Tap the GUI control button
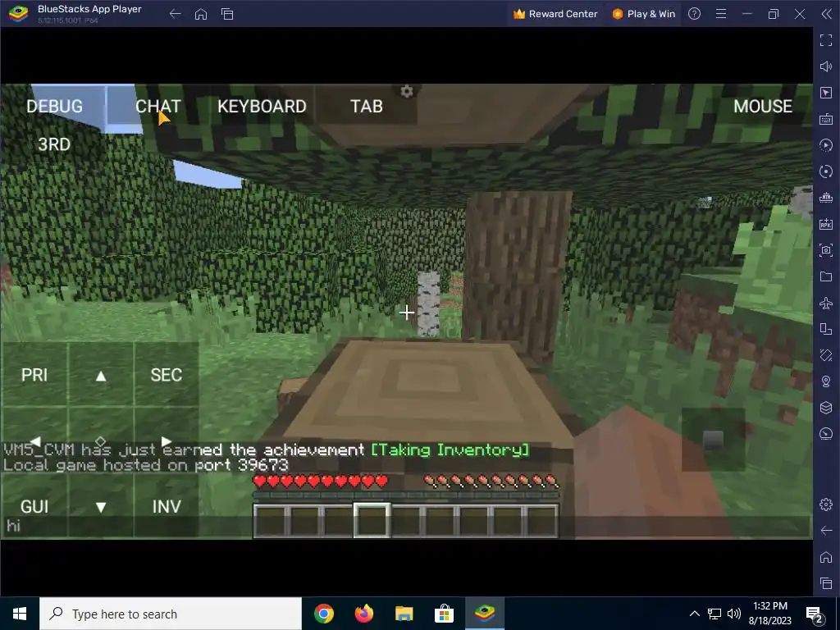Image resolution: width=840 pixels, height=630 pixels. pyautogui.click(x=34, y=506)
